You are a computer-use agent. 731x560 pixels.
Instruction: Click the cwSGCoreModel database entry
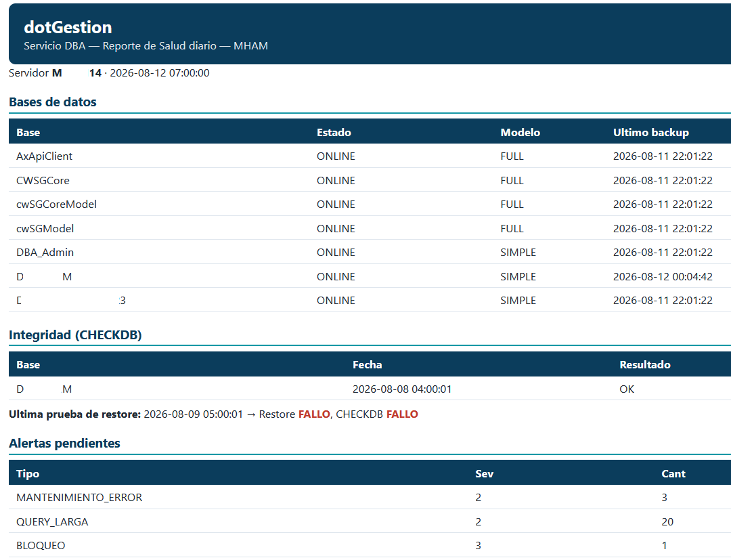click(56, 204)
